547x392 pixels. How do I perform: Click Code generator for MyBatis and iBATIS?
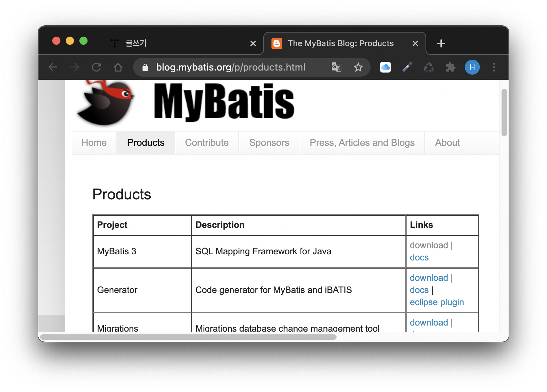click(273, 290)
